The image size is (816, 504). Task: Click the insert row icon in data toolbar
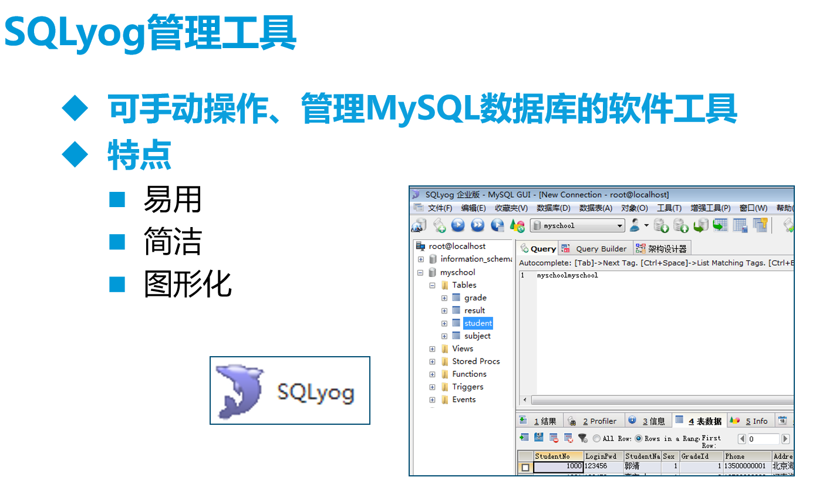tap(524, 438)
